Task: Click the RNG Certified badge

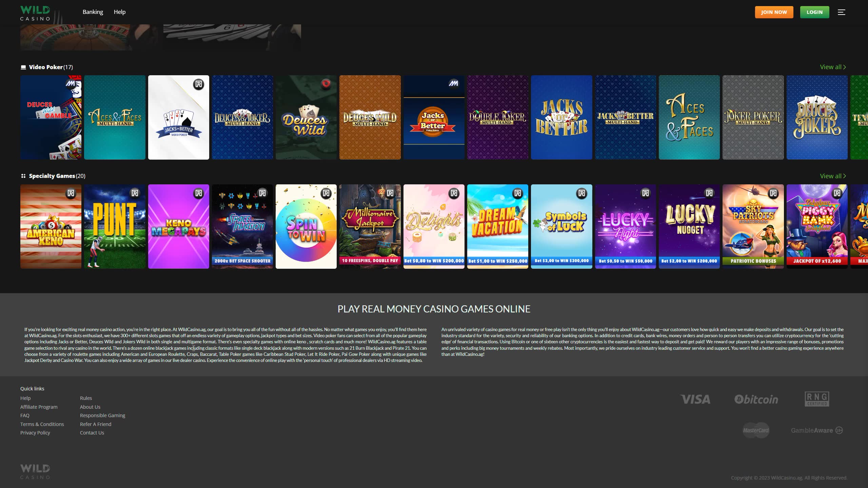Action: pos(817,399)
